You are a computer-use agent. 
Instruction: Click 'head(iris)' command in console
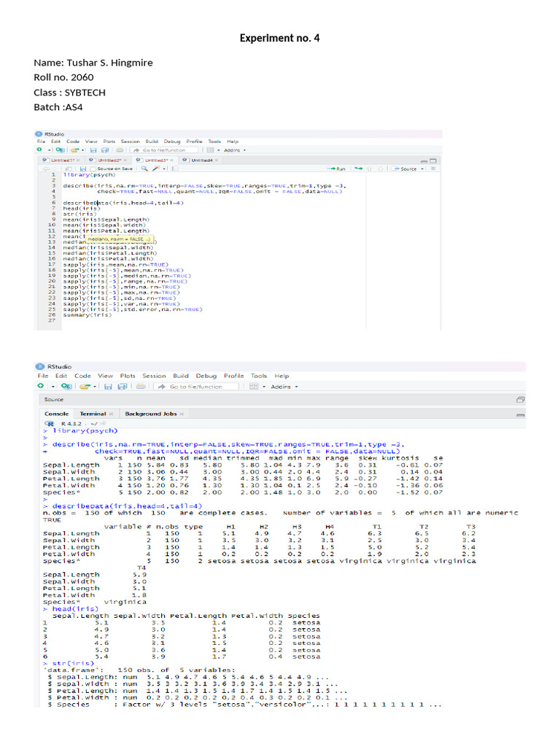(75, 609)
